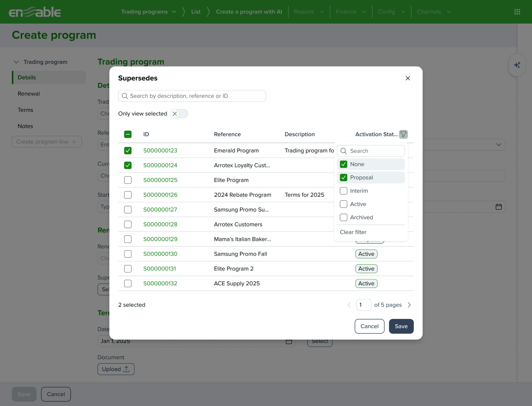This screenshot has width=532, height=406.
Task: Click Clear filter link
Action: point(353,232)
